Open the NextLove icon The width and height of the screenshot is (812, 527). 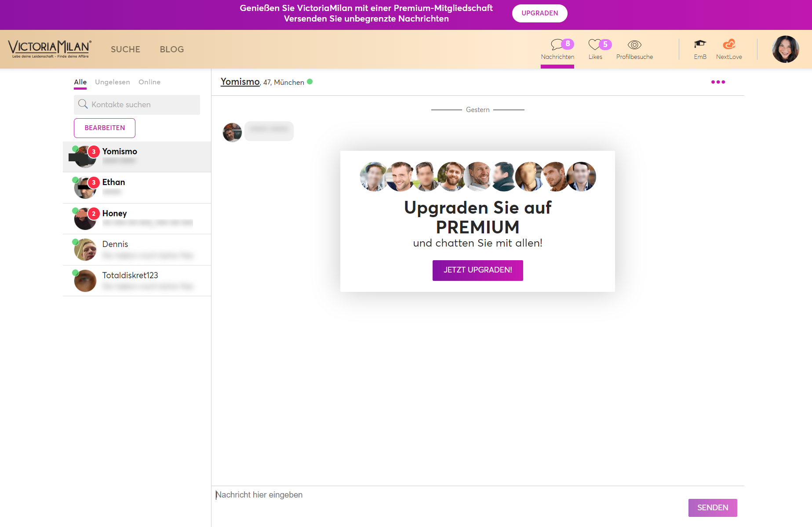pos(729,49)
